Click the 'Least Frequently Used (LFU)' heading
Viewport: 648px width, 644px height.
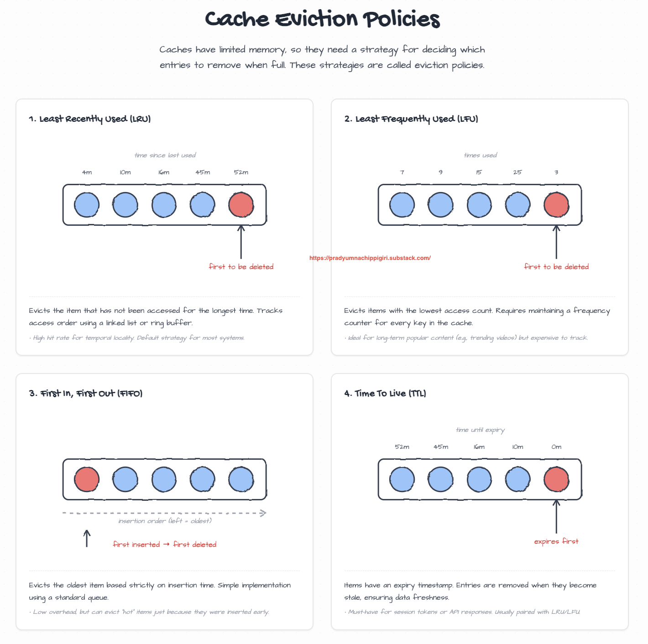411,119
